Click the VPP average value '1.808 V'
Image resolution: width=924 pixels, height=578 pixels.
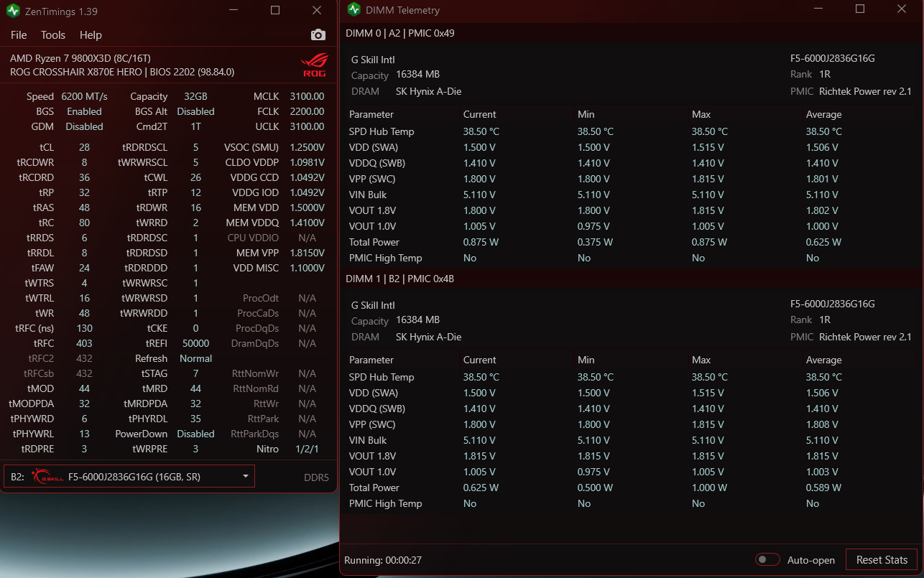pos(822,424)
